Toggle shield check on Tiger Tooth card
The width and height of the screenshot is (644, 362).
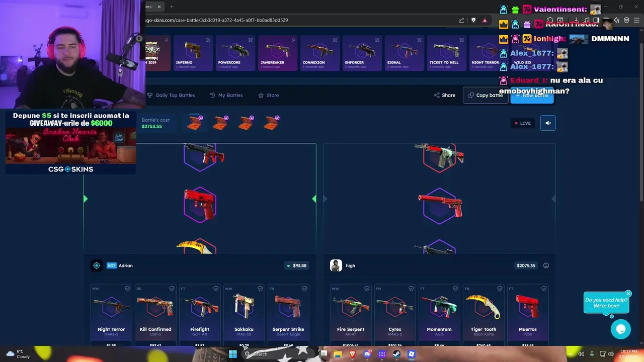pos(500,289)
